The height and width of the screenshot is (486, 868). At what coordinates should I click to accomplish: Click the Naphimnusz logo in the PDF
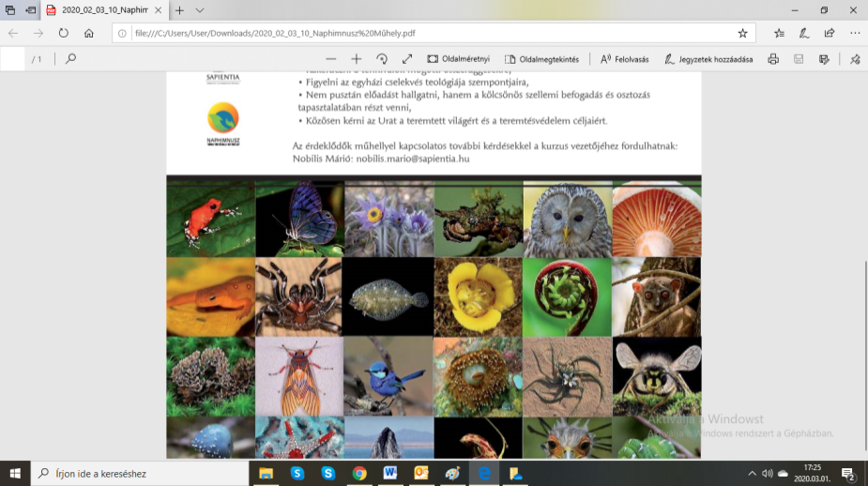coord(223,123)
